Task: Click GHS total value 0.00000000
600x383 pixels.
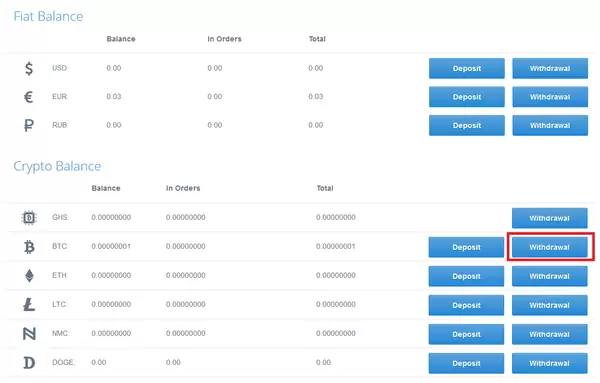Action: click(336, 217)
